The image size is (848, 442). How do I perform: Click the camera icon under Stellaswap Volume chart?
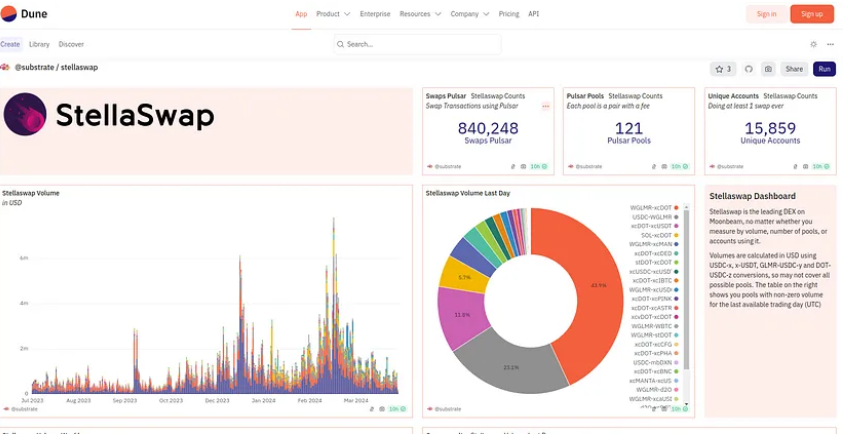tap(382, 409)
